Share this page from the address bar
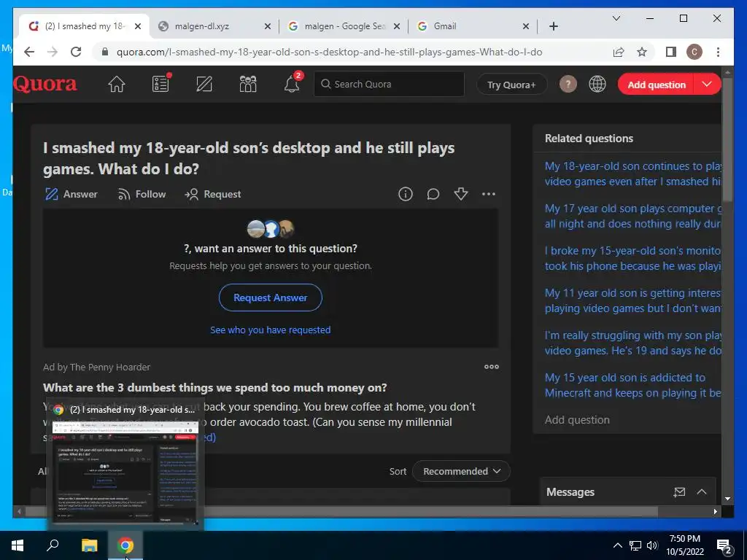Image resolution: width=747 pixels, height=560 pixels. click(x=619, y=52)
